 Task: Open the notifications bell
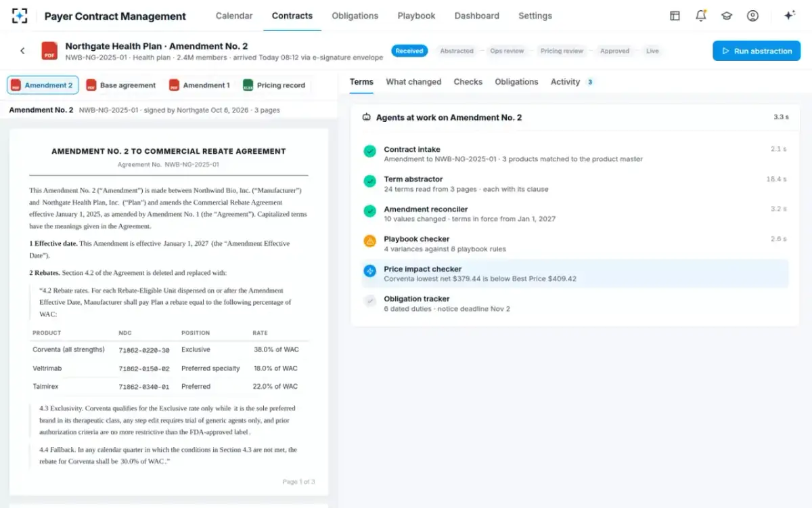pyautogui.click(x=701, y=16)
